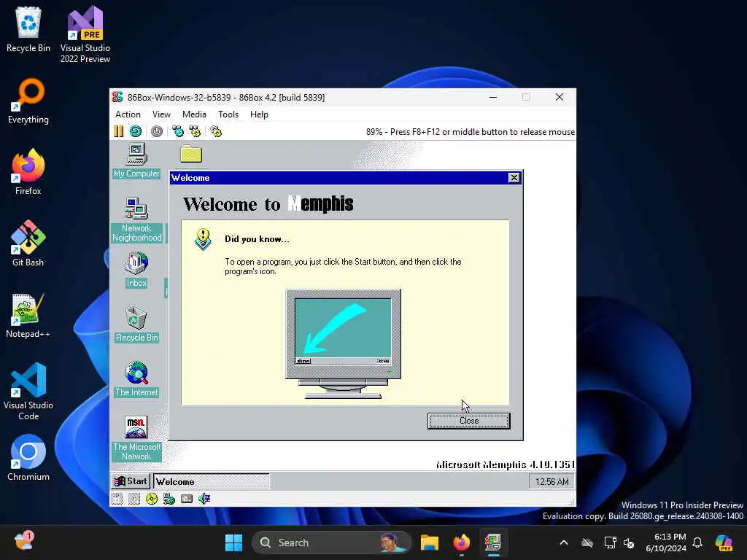The width and height of the screenshot is (747, 560).
Task: Click the gray ACPI power button icon
Action: click(157, 131)
